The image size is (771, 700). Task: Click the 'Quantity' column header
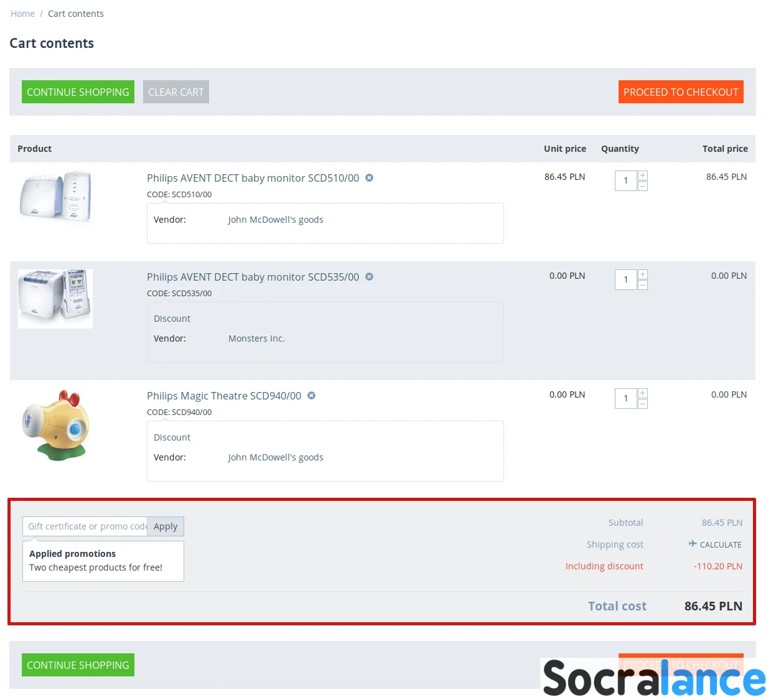[x=620, y=149]
